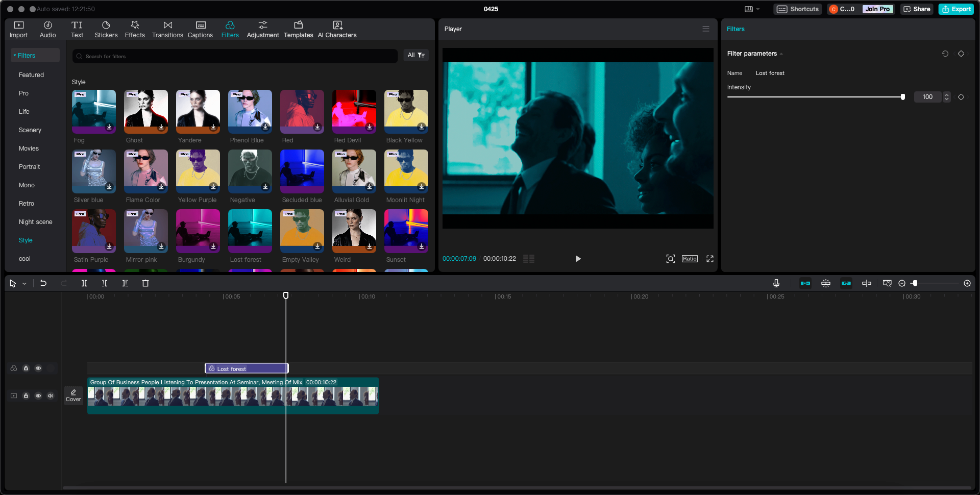Lock the filter track

pos(26,368)
